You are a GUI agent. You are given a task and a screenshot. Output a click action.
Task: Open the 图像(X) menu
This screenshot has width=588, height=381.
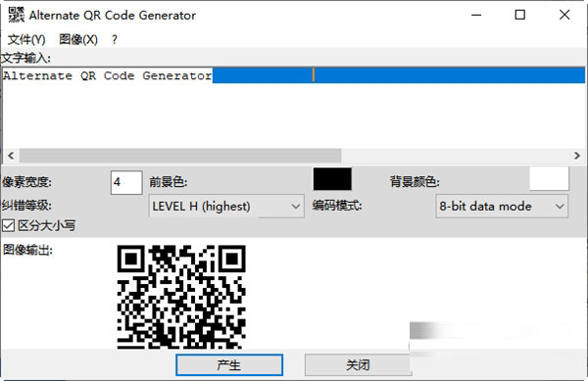pos(78,39)
